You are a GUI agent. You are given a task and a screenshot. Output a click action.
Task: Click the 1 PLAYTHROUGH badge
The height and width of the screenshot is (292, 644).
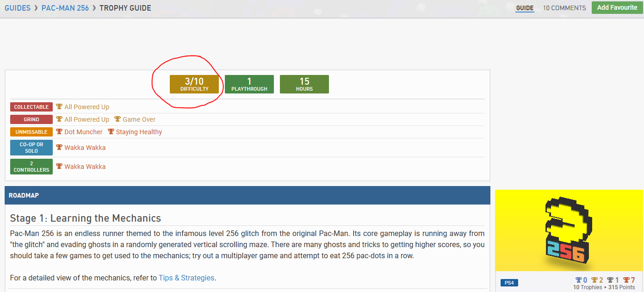249,84
